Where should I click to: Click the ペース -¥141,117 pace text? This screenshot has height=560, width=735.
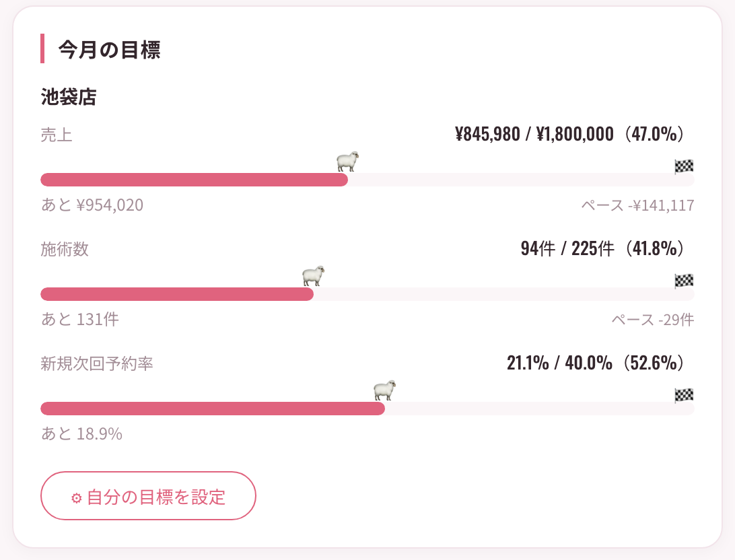pyautogui.click(x=637, y=205)
